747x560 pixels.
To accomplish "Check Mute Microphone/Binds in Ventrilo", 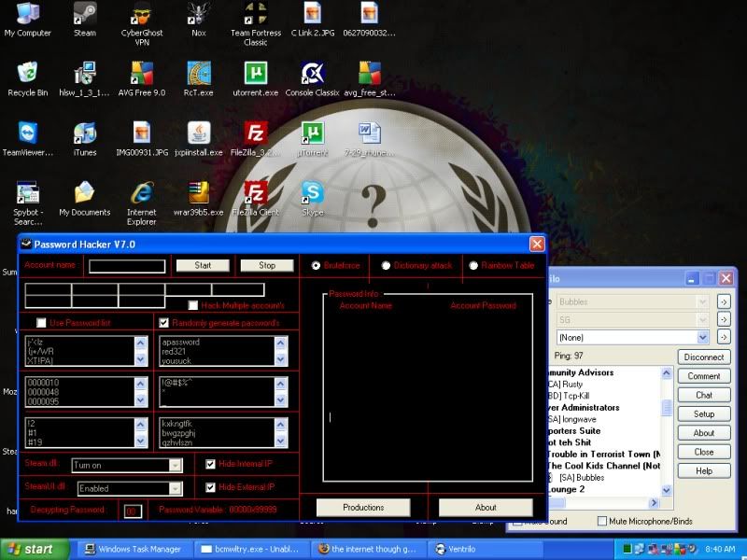I will tap(602, 521).
